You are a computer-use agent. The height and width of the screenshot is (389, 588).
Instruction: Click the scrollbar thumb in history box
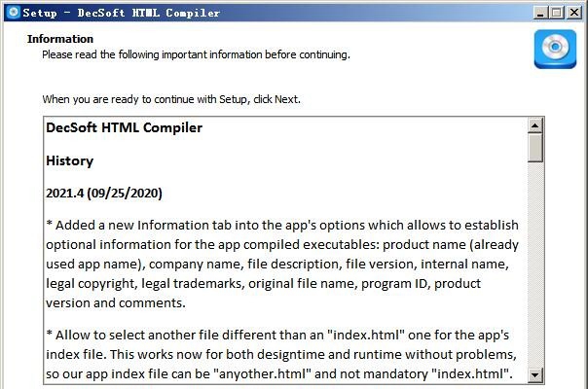pos(535,147)
